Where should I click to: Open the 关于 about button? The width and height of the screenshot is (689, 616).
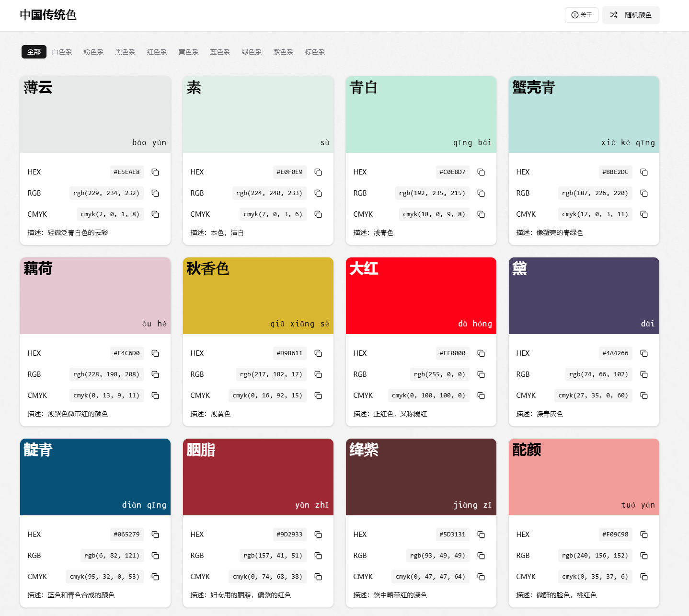(x=582, y=15)
